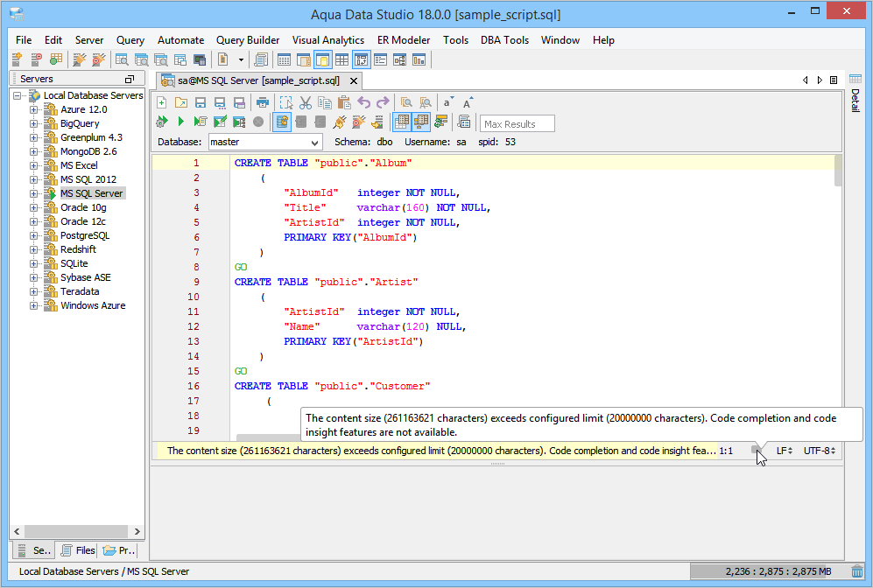Open the Detail panel grid icon
The width and height of the screenshot is (873, 588).
pyautogui.click(x=855, y=79)
